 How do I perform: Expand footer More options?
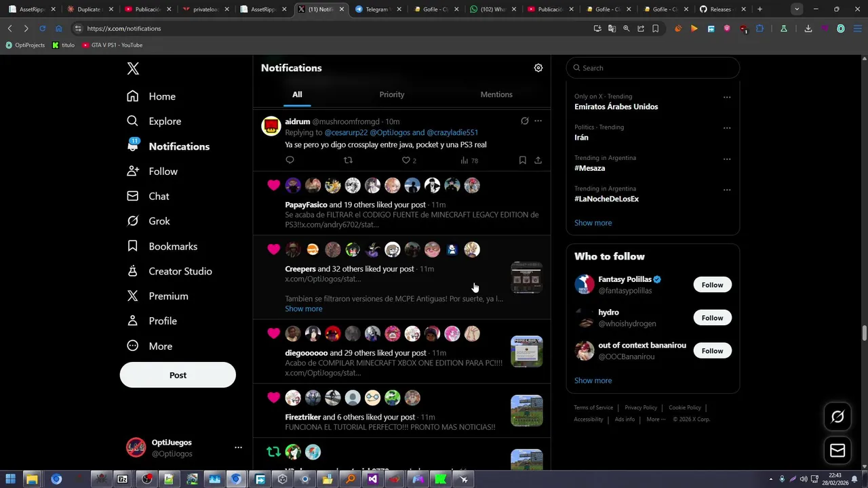pyautogui.click(x=656, y=419)
